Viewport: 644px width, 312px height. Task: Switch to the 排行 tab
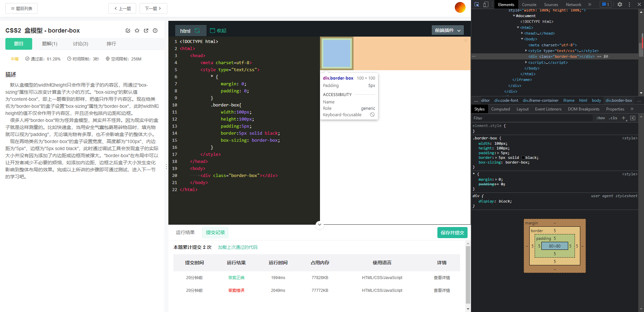pos(111,44)
